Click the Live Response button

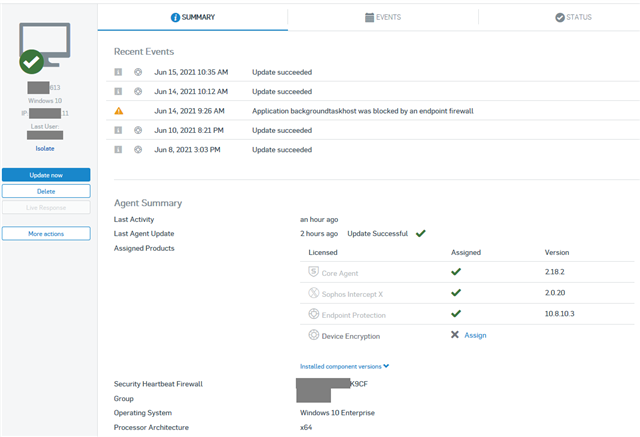point(46,208)
